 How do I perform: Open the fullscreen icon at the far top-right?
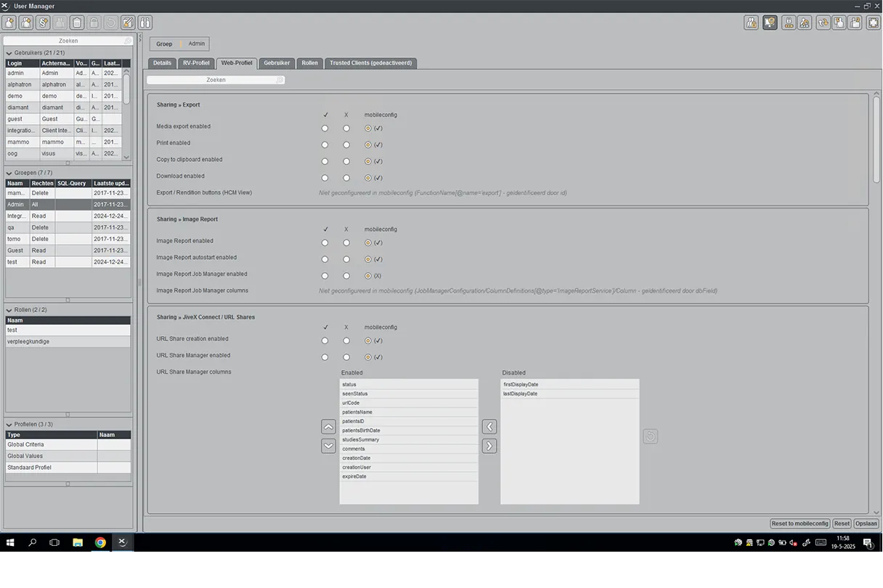[873, 23]
